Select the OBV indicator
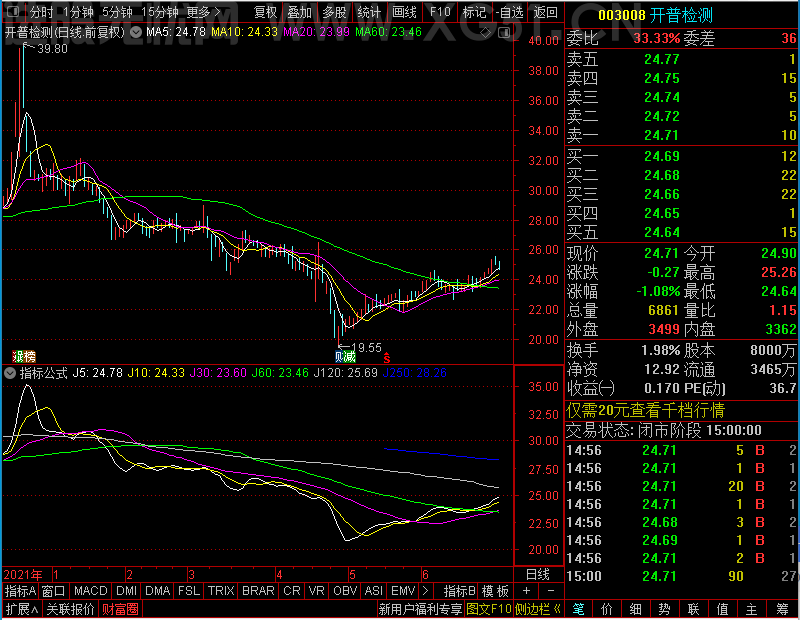The image size is (800, 620). 345,591
